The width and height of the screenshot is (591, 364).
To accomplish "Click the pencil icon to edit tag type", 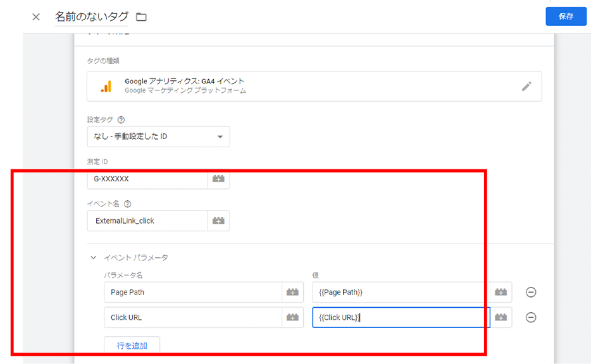I will click(526, 87).
